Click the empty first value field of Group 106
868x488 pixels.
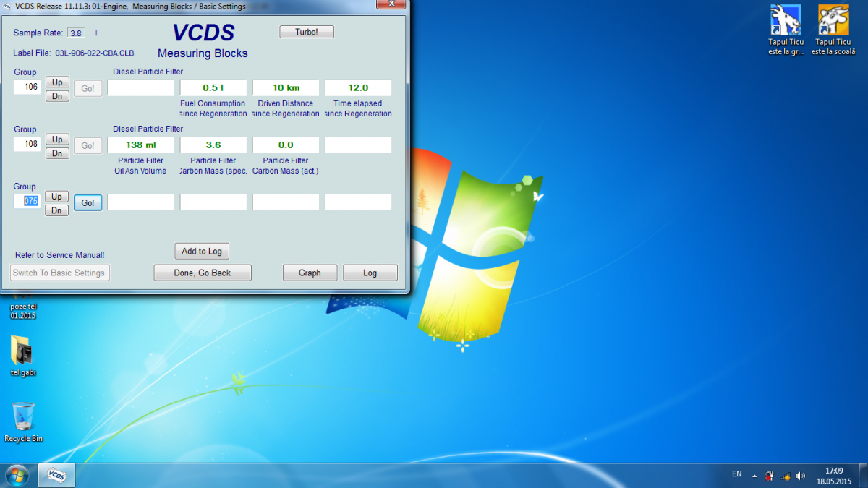(141, 87)
